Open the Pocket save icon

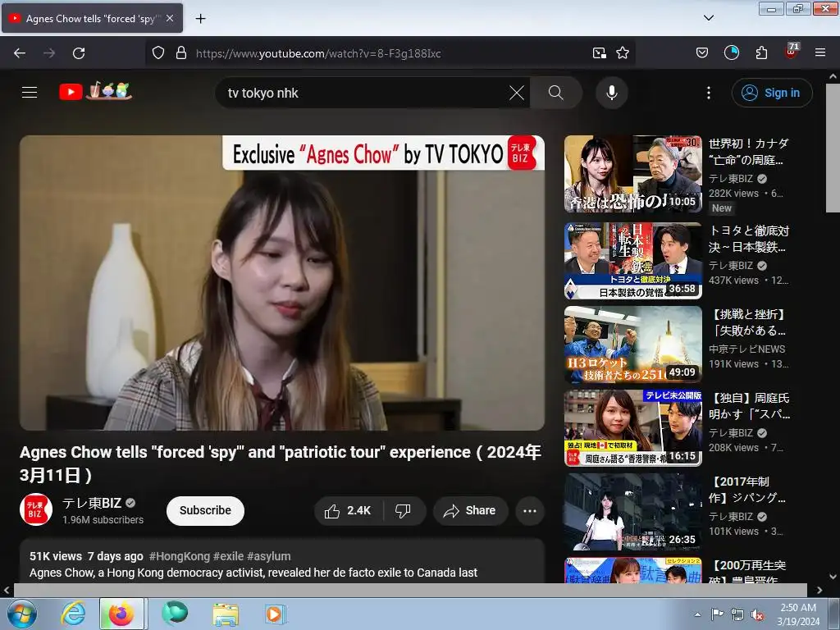pos(702,52)
